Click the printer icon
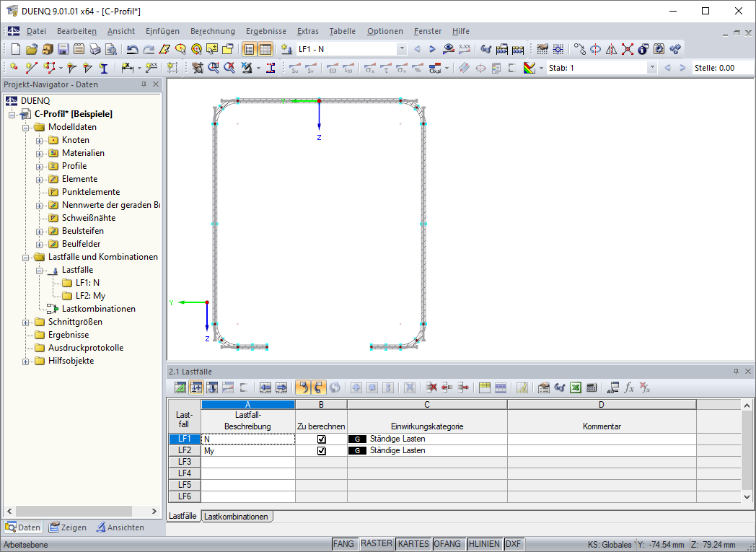Viewport: 756px width, 552px height. point(95,49)
